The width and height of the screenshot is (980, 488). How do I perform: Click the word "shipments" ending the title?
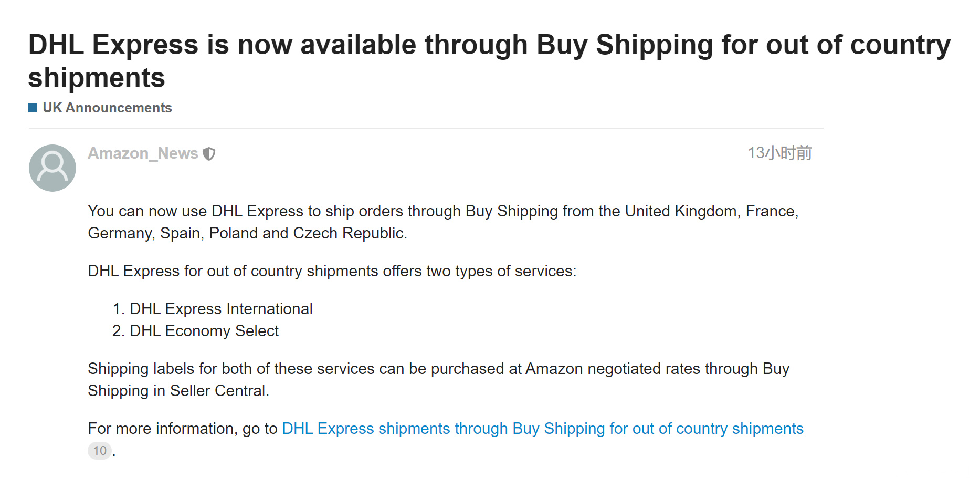pos(97,78)
